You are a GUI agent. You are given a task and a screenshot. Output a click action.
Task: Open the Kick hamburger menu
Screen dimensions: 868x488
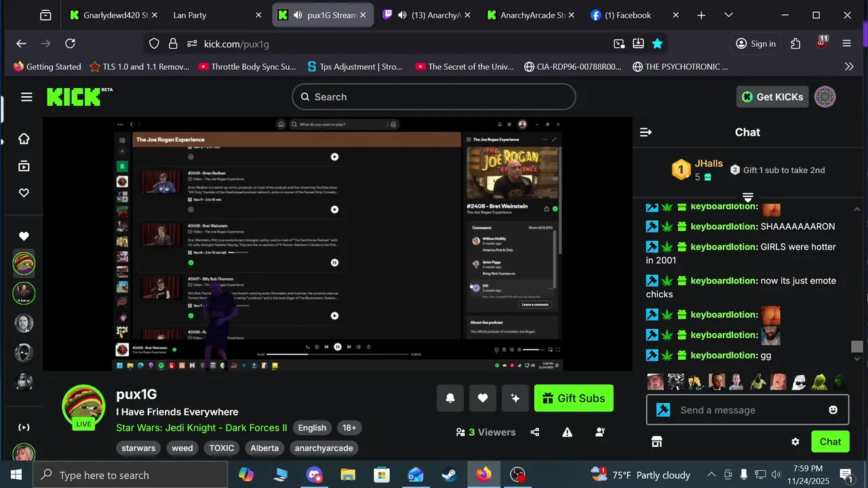(26, 97)
